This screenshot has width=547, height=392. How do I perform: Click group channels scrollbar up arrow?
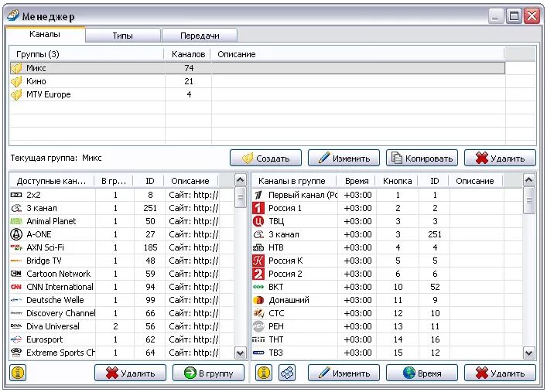(x=529, y=180)
